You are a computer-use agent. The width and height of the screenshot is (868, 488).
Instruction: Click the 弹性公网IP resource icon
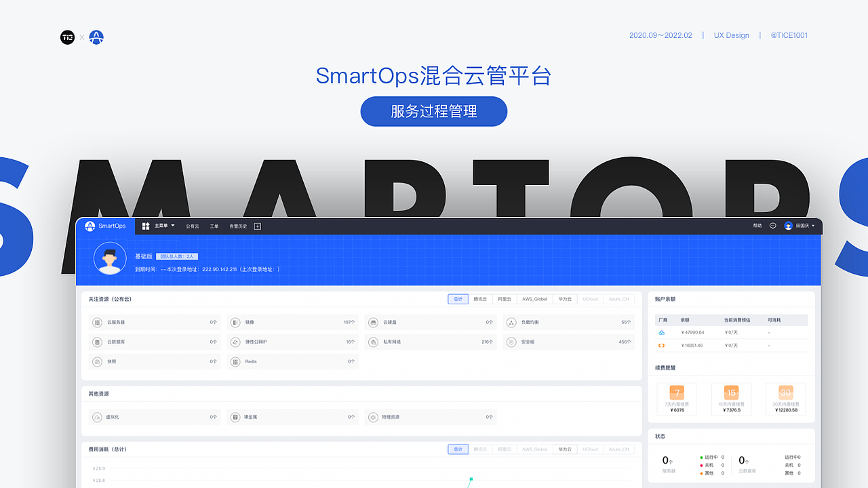(236, 342)
